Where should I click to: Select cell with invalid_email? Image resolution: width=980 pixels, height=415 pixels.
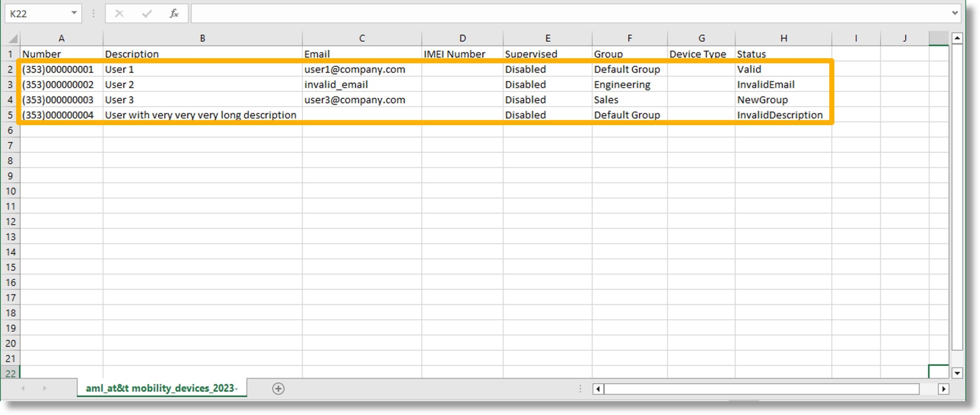362,84
